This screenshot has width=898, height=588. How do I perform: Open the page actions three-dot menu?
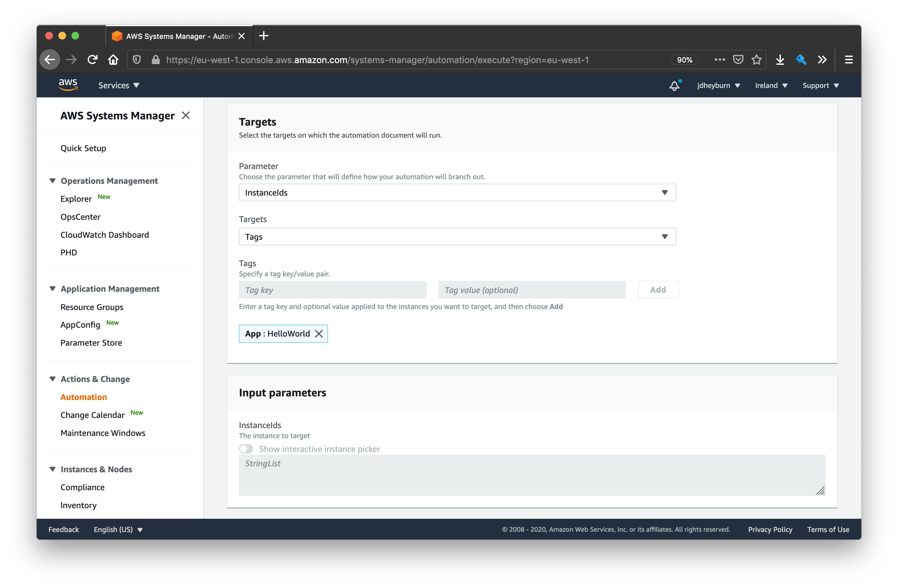[720, 60]
